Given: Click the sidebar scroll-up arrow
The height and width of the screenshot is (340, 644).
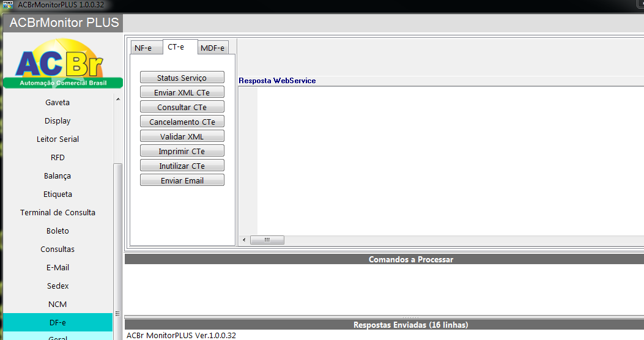Looking at the screenshot, I should [118, 99].
